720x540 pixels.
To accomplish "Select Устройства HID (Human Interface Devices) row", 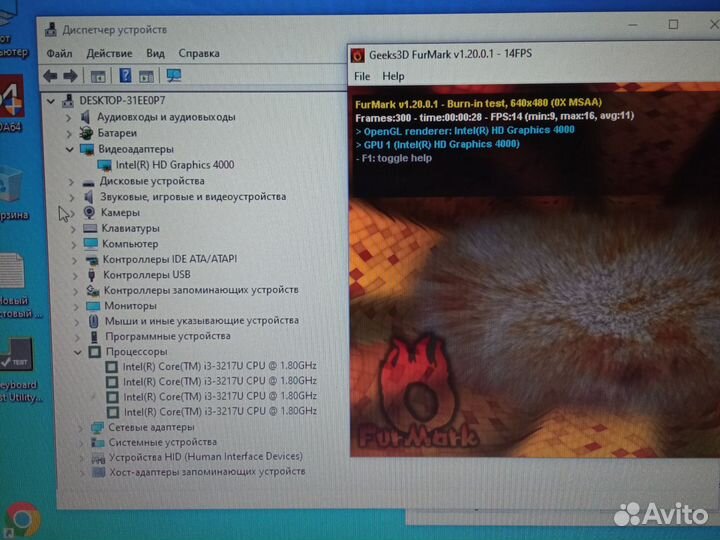I will [206, 457].
